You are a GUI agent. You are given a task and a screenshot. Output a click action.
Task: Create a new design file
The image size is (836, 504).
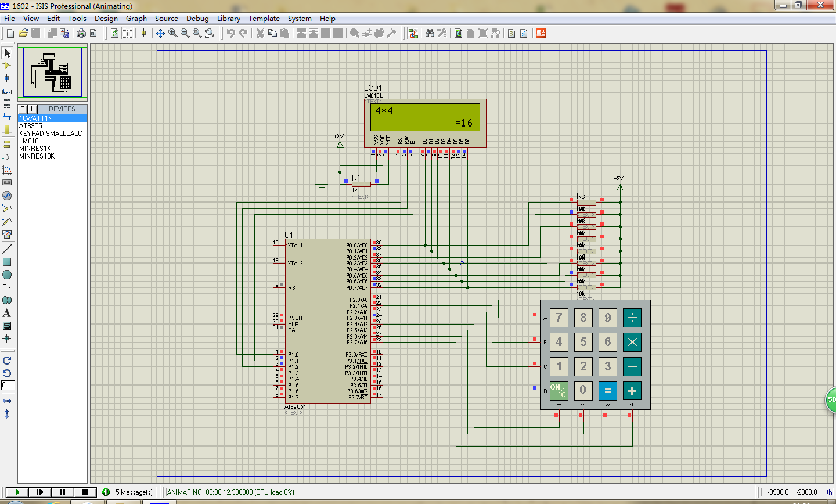tap(10, 33)
